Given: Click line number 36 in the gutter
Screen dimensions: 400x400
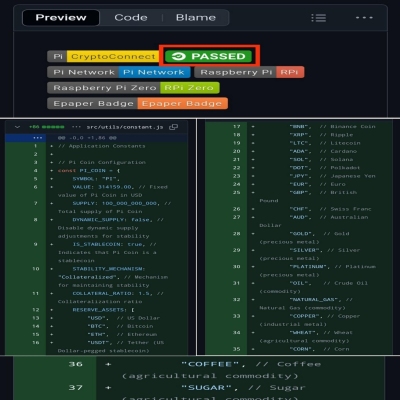Looking at the screenshot, I should (75, 364).
